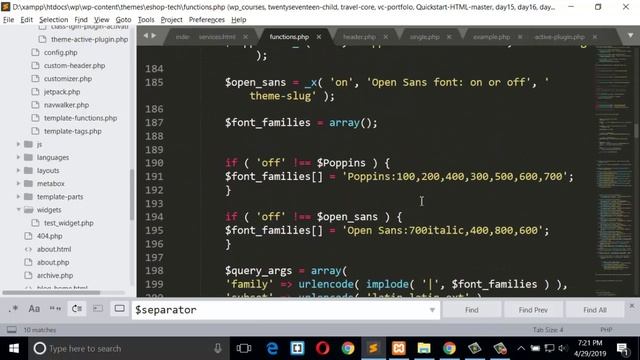640x360 pixels.
Task: Click the Find All button
Action: [x=595, y=310]
